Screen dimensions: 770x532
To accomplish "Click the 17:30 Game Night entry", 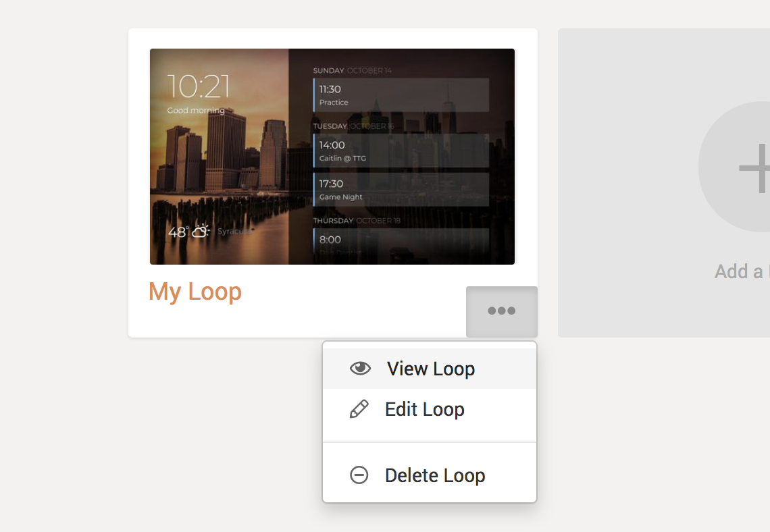I will click(x=402, y=189).
